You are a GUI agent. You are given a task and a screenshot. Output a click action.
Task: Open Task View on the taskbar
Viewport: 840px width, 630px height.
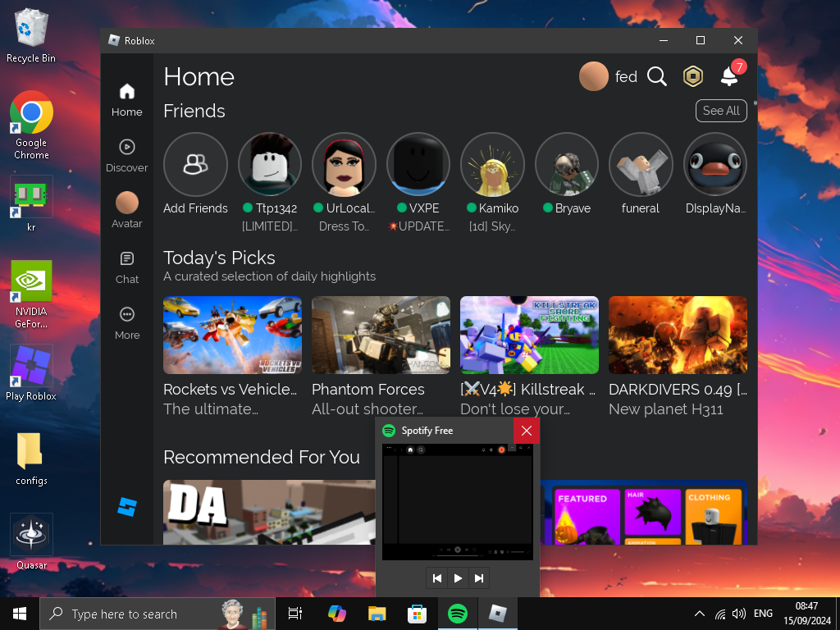pyautogui.click(x=294, y=614)
